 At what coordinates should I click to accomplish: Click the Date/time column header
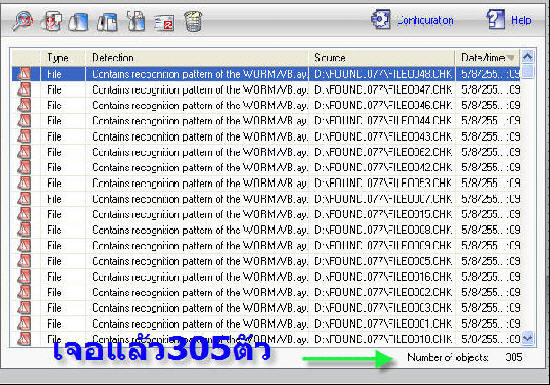487,58
